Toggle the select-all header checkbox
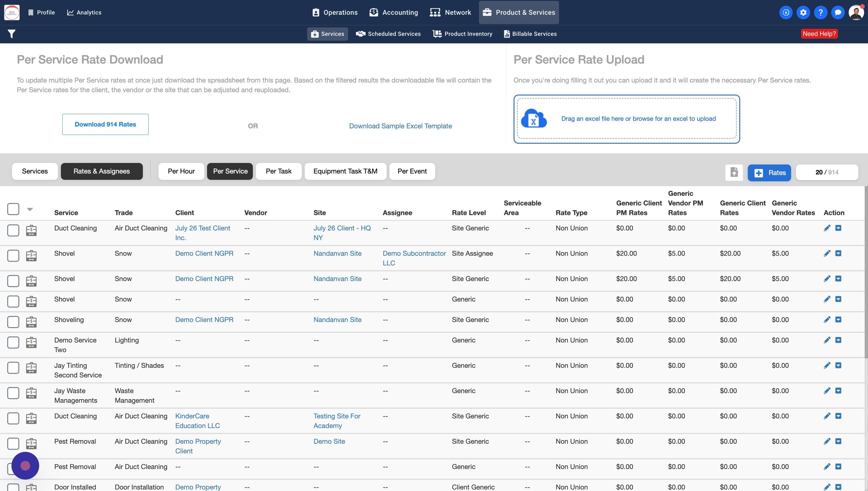 point(13,209)
